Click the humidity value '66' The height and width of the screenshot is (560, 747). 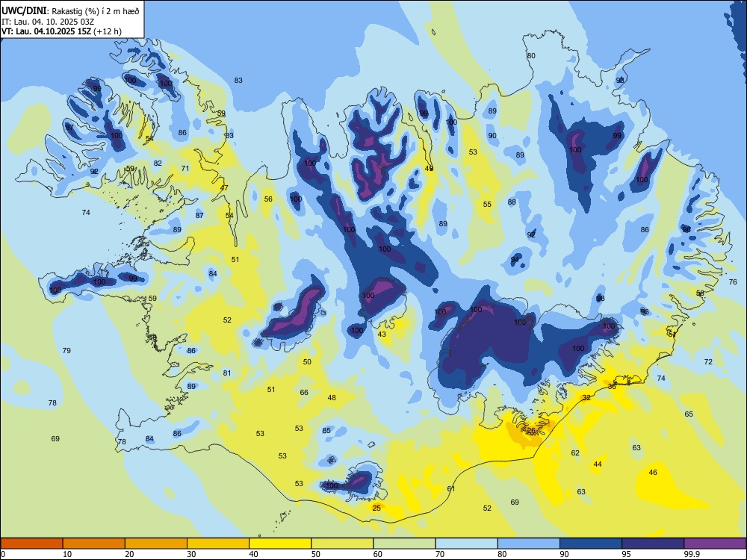coord(304,393)
